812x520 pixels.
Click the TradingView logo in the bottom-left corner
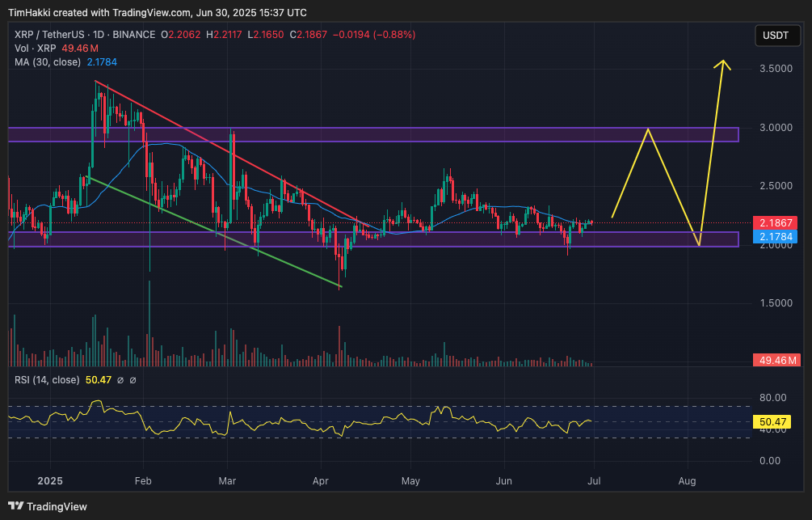point(48,506)
